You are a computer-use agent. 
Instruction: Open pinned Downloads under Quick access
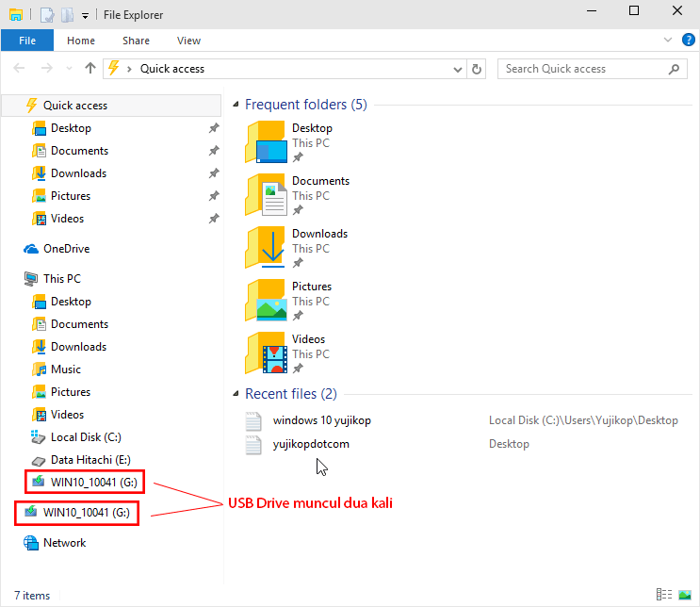click(78, 173)
